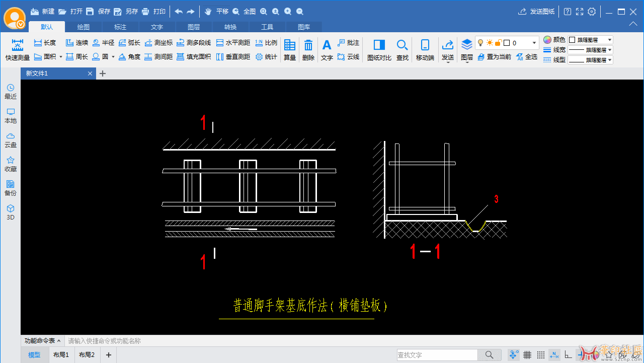Toggle layer lock padlock icon

(498, 43)
